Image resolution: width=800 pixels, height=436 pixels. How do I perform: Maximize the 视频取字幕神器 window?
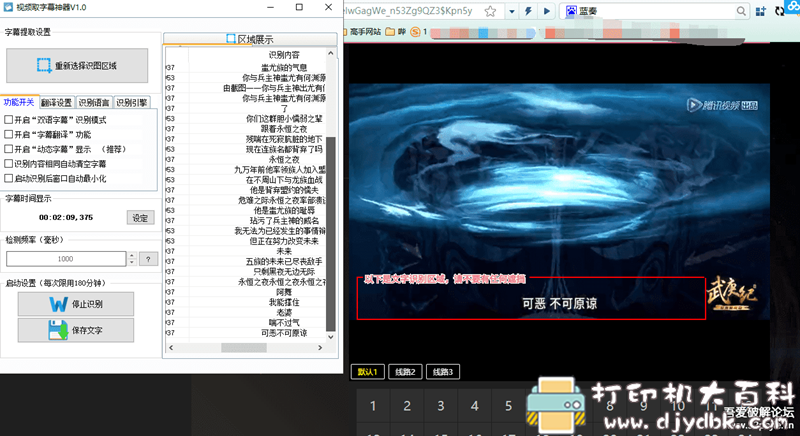[x=299, y=7]
